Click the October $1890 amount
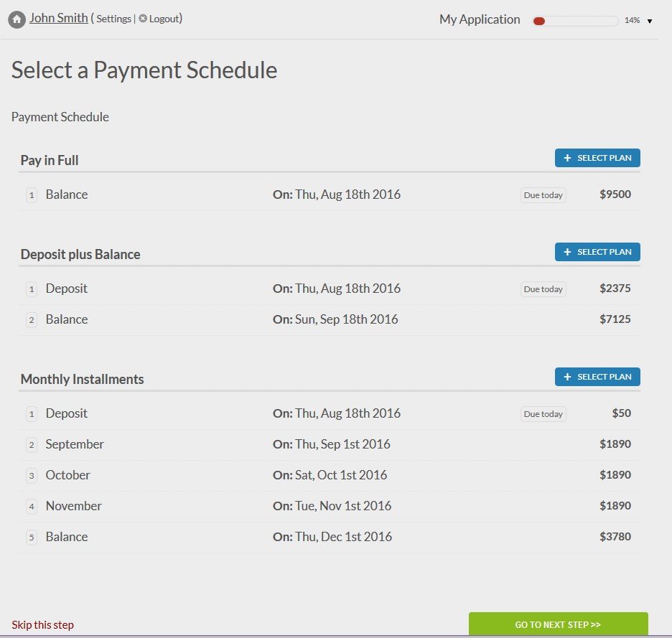Viewport: 672px width, 638px height. pyautogui.click(x=615, y=475)
